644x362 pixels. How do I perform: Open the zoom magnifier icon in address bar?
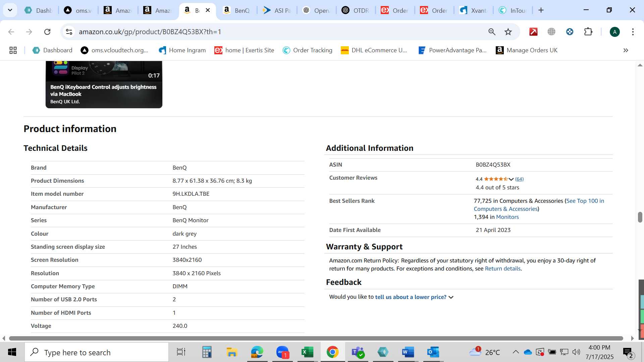click(492, 32)
